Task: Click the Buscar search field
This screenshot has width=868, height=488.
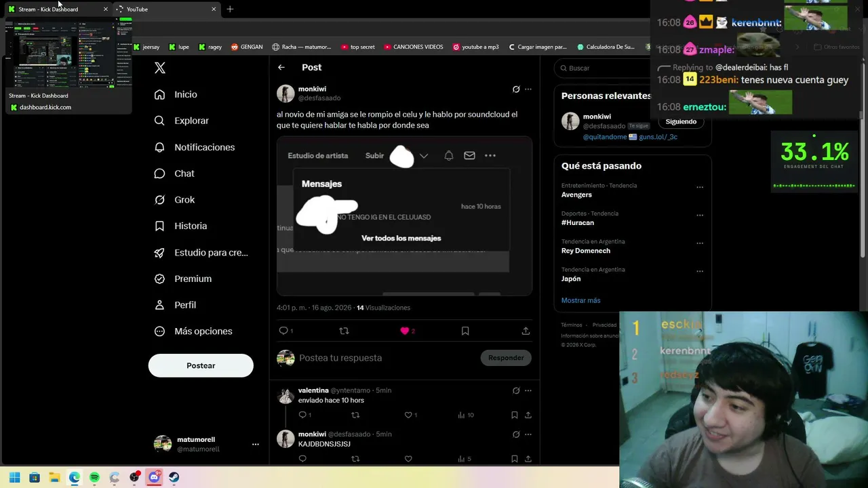Action: [x=604, y=68]
